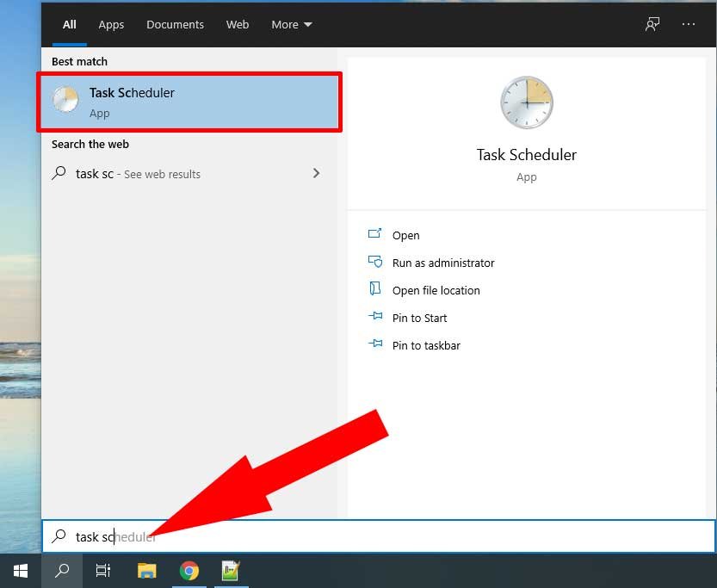Click the Pin to taskbar pin icon
This screenshot has height=588, width=717.
[x=375, y=344]
